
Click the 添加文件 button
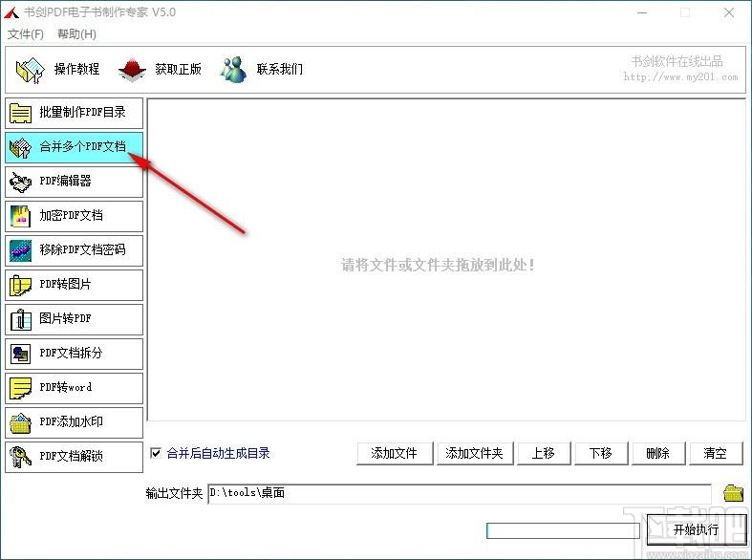tap(395, 454)
